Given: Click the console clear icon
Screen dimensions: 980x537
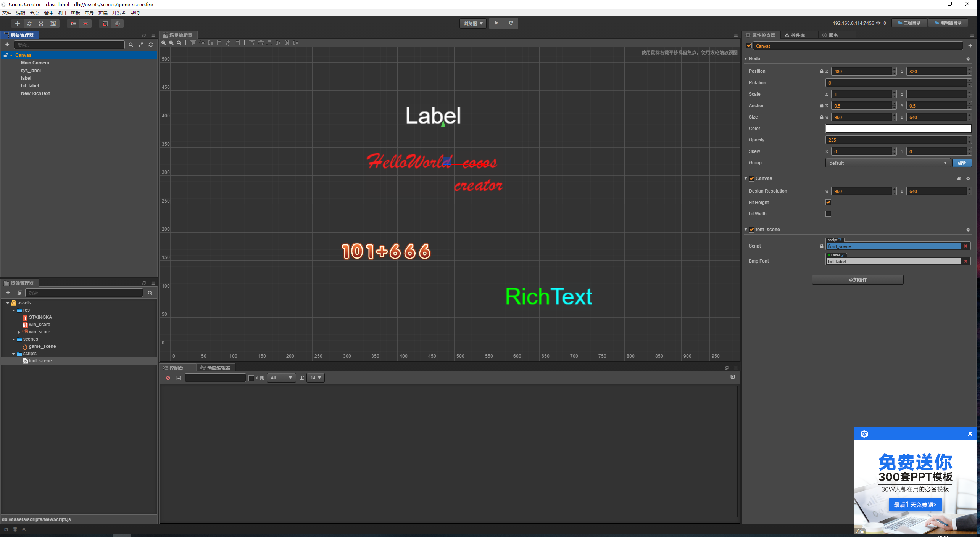Looking at the screenshot, I should pos(168,378).
